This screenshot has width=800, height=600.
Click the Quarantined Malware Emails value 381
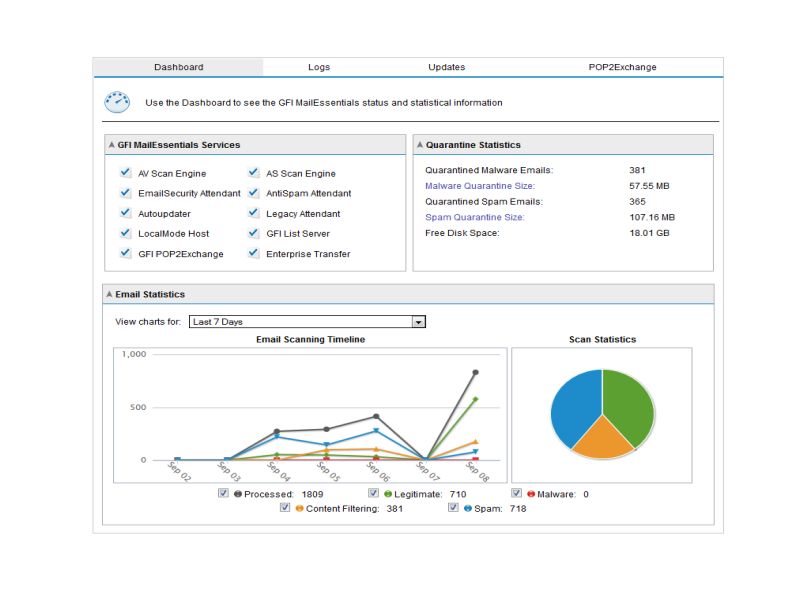(637, 170)
